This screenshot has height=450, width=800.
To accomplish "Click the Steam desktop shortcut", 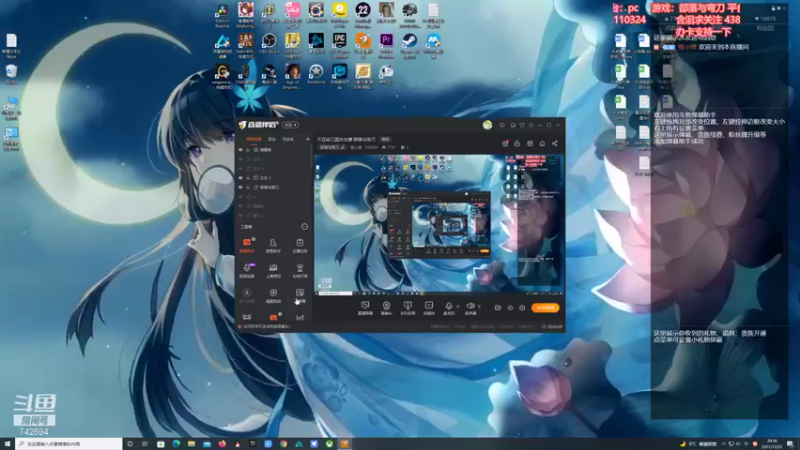I will pyautogui.click(x=410, y=45).
